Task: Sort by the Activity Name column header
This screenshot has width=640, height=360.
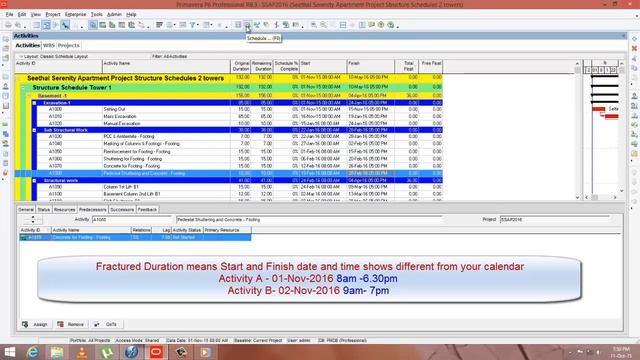Action: coord(166,66)
